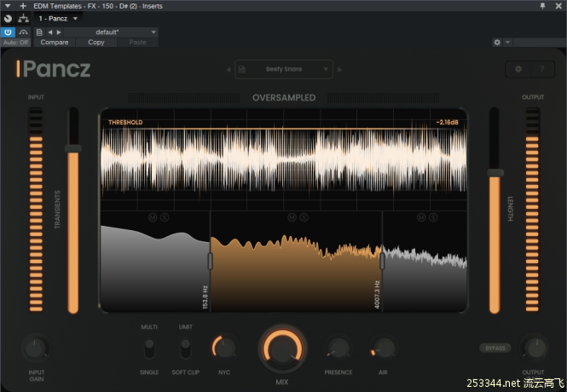Click the Copy button
Viewport: 567px width, 392px height.
click(x=96, y=43)
